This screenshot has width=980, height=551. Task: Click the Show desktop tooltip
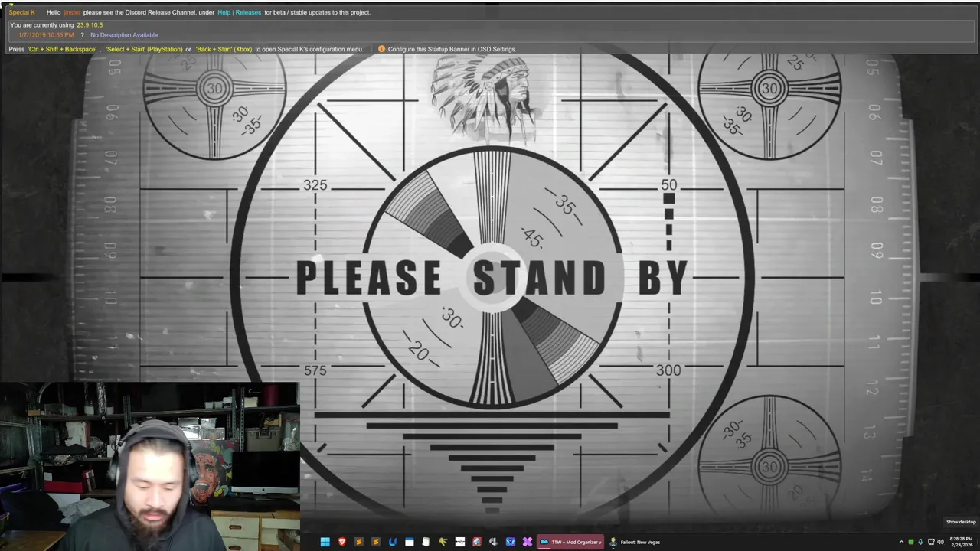(x=961, y=522)
